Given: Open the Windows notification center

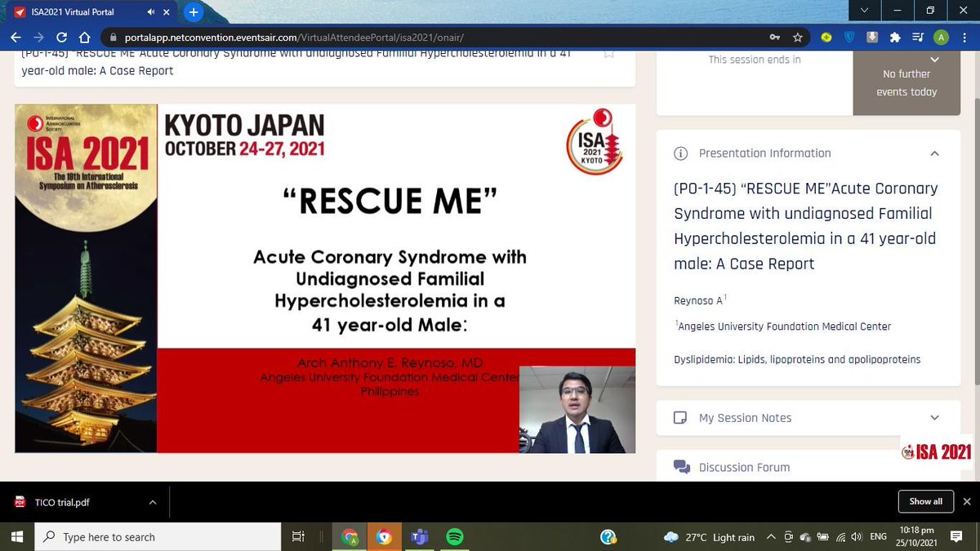Looking at the screenshot, I should click(x=957, y=537).
